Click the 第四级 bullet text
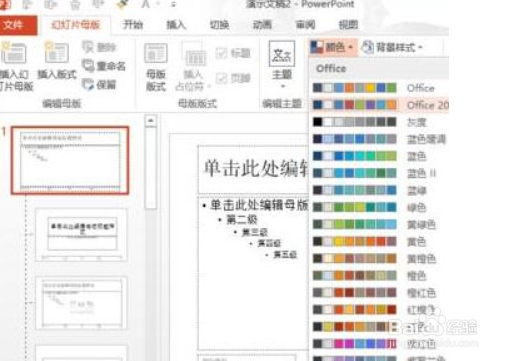 pyautogui.click(x=269, y=244)
